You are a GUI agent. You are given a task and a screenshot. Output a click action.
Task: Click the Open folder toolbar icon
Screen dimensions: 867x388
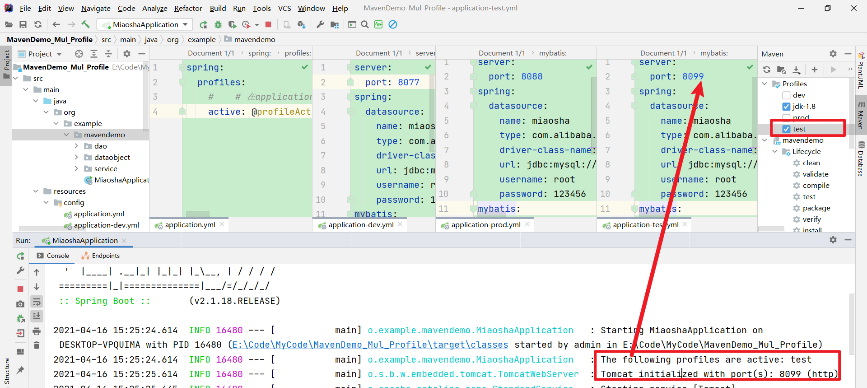tap(9, 24)
